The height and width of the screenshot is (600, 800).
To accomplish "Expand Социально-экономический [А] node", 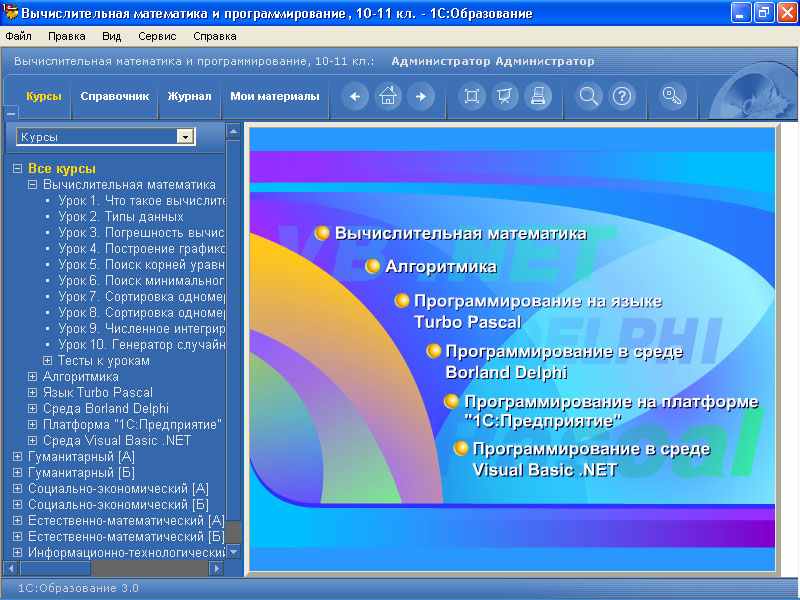I will click(x=18, y=488).
